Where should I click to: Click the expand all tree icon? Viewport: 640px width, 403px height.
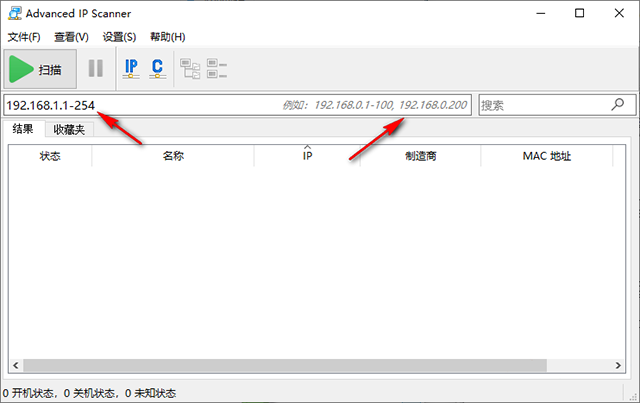pos(190,69)
